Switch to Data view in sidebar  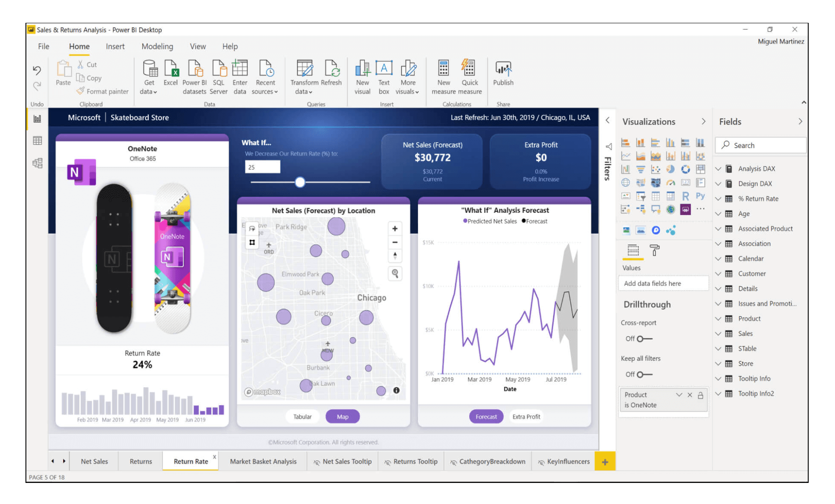(37, 140)
